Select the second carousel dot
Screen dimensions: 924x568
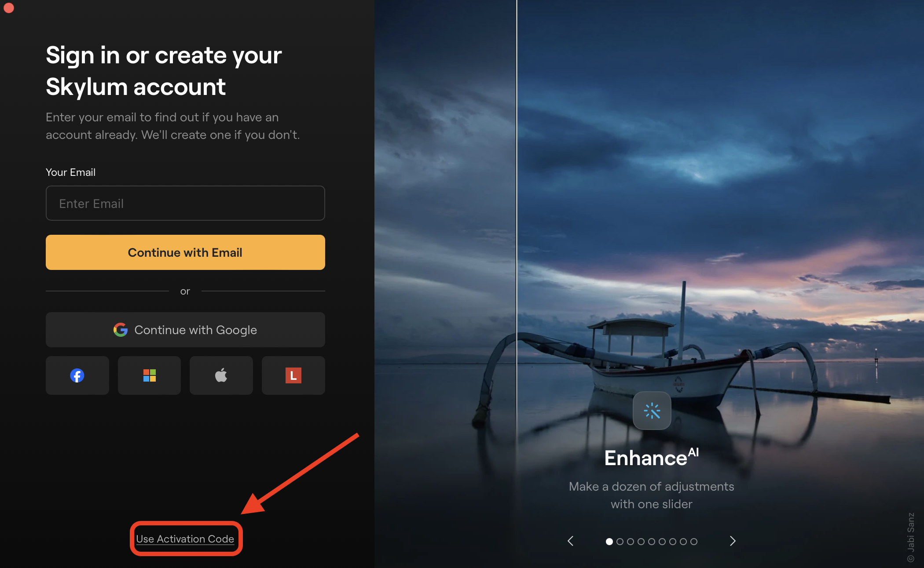pyautogui.click(x=620, y=542)
